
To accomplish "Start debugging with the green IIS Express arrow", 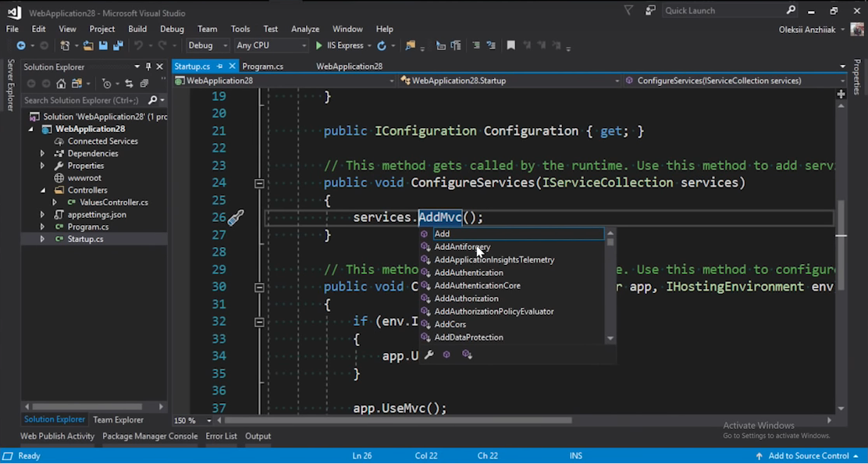I will (x=318, y=45).
